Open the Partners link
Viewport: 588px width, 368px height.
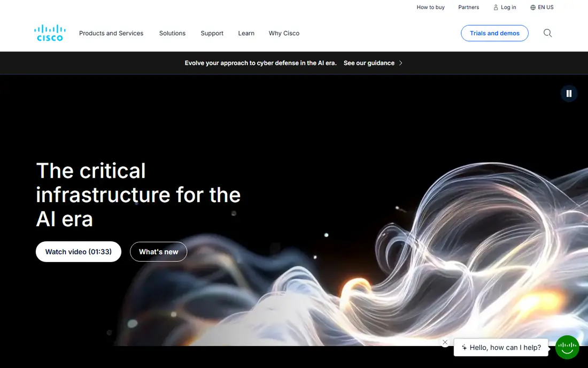tap(468, 7)
